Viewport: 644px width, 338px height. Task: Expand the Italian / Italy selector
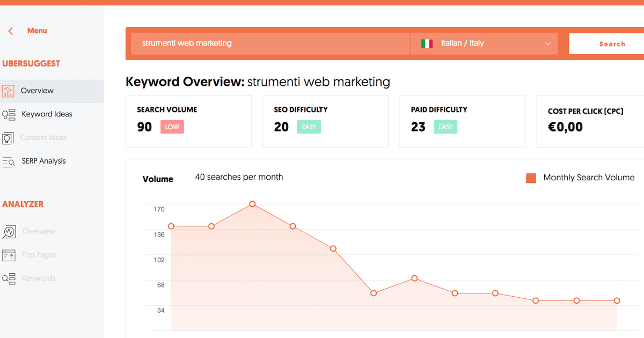pos(483,43)
